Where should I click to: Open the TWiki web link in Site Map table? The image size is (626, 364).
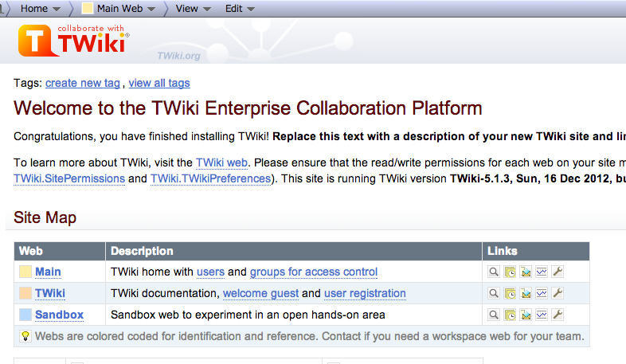(x=50, y=293)
